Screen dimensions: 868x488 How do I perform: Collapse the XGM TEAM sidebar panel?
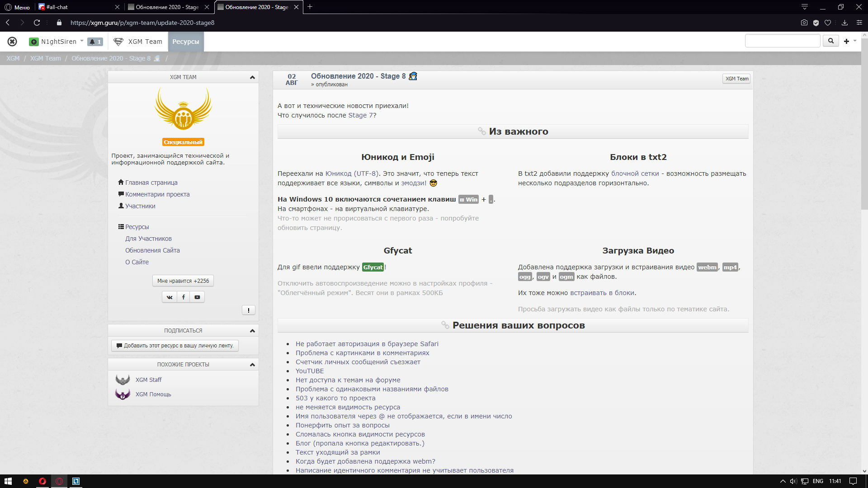pos(252,77)
